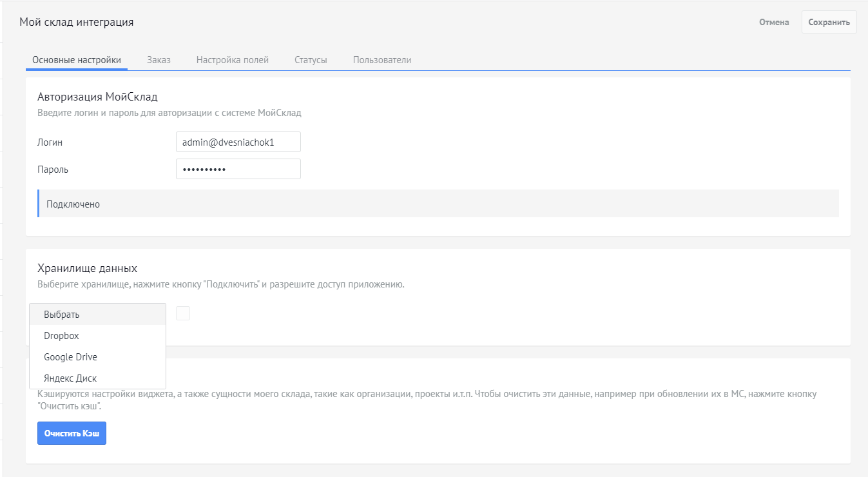Click the Подключено status banner
The height and width of the screenshot is (477, 868).
(438, 204)
